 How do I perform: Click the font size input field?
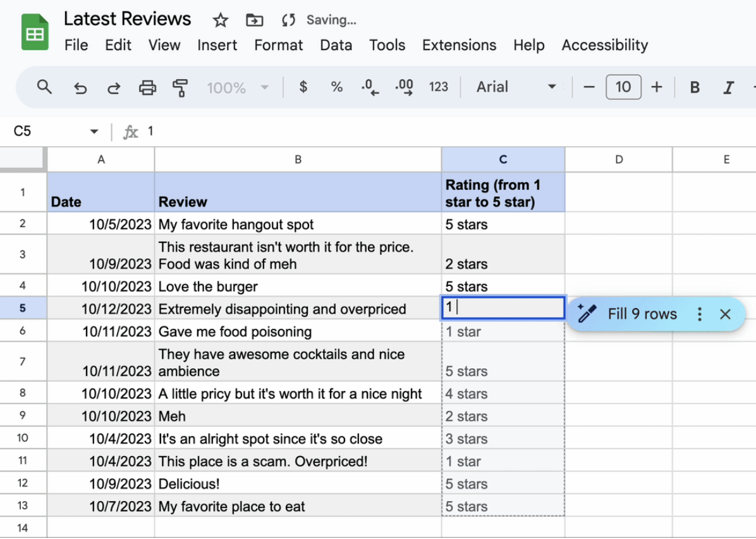pyautogui.click(x=623, y=87)
